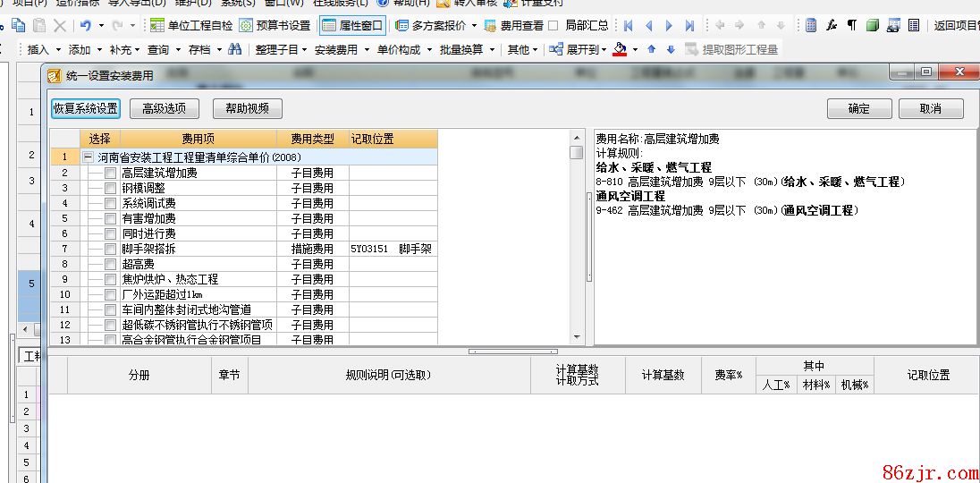Viewport: 980px width, 483px height.
Task: Tick the 局部汇总 checkbox
Action: pos(553,26)
